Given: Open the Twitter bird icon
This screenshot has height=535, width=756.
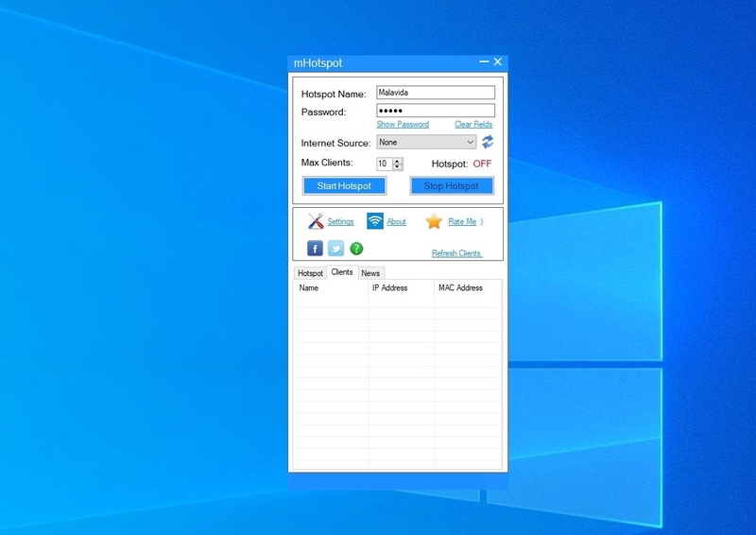Looking at the screenshot, I should (335, 249).
